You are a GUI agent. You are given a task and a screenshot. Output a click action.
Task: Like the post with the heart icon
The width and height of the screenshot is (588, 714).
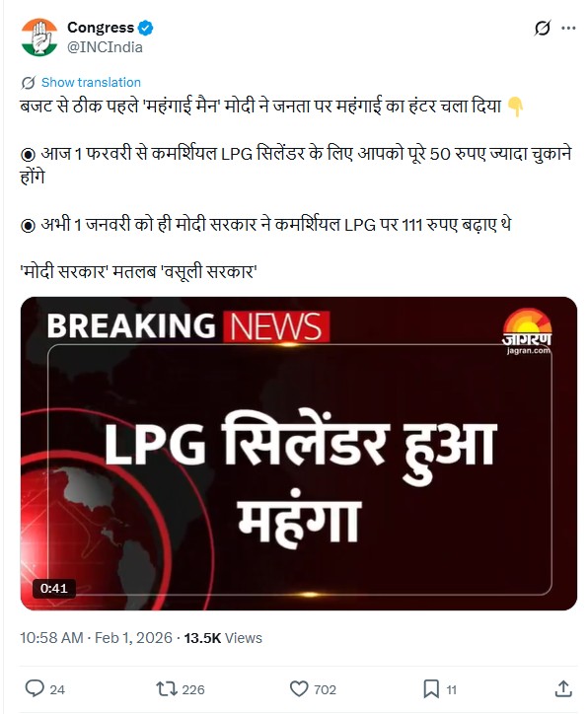click(x=299, y=689)
